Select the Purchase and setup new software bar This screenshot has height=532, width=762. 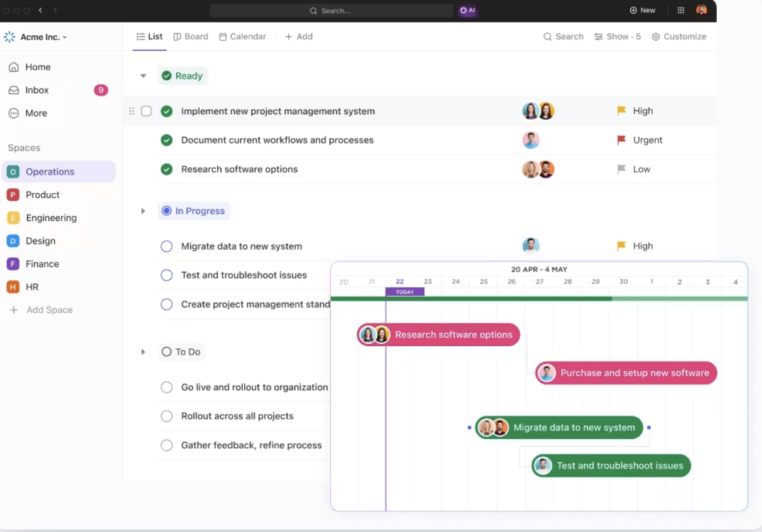tap(626, 373)
